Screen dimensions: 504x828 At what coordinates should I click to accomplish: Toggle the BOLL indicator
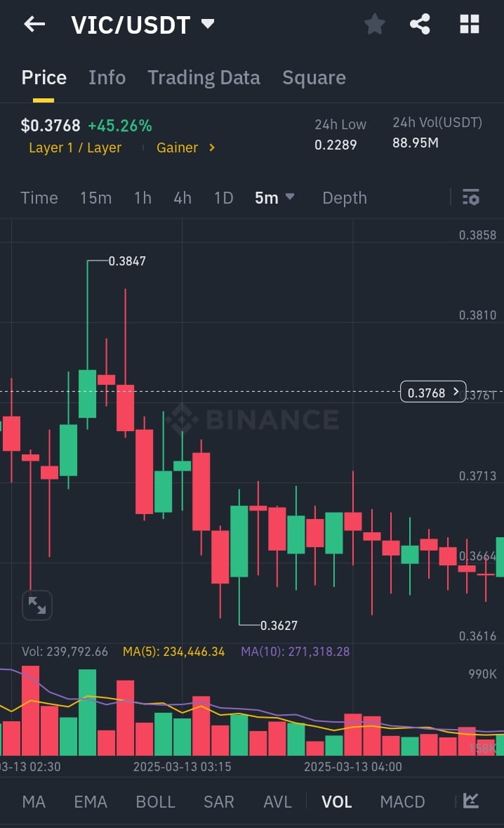click(x=155, y=801)
